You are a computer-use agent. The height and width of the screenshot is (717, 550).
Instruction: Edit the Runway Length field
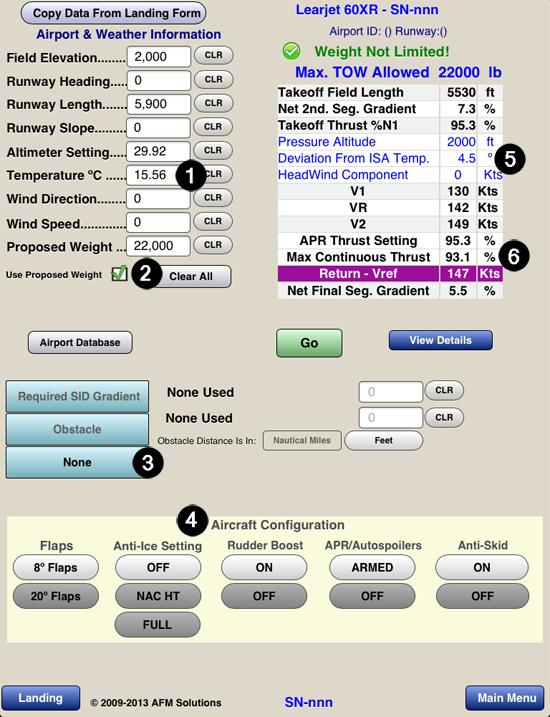point(159,104)
